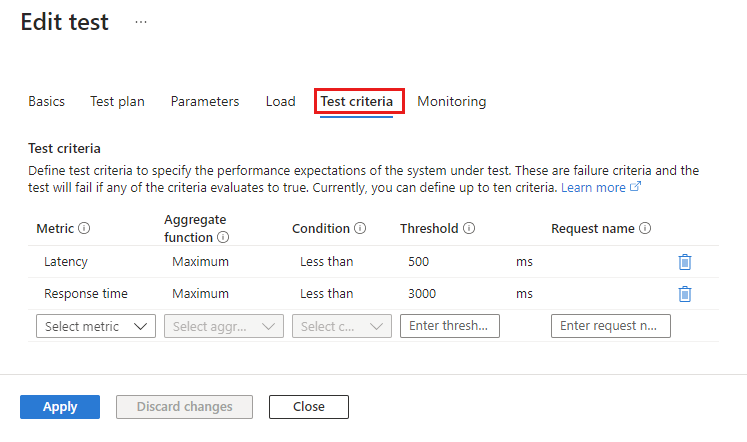Click the Threshold info icon
The image size is (747, 442).
[469, 228]
